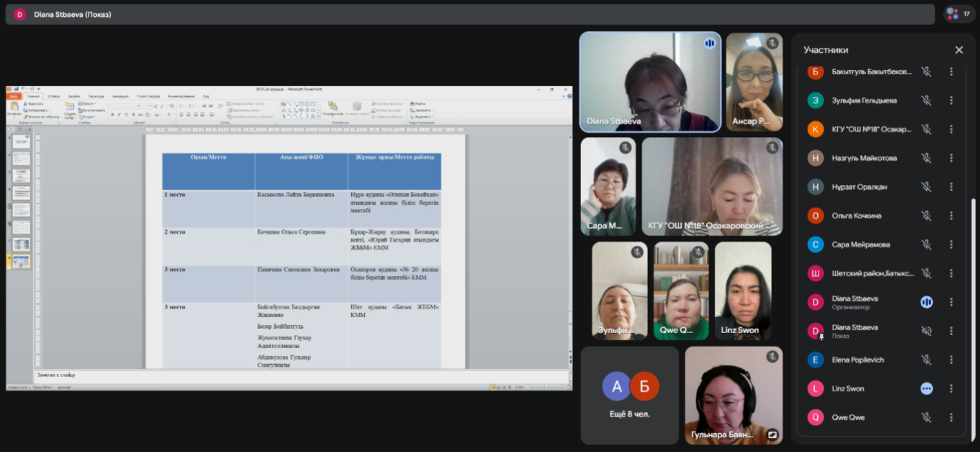Click the muted mic icon on Ансар's tile
This screenshot has height=452, width=980.
click(x=772, y=43)
